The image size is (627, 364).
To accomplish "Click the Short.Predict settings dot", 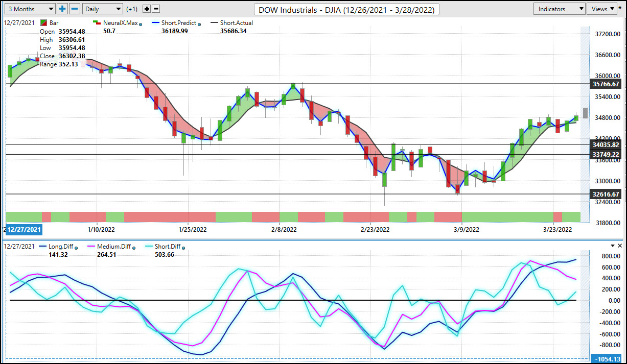I will point(199,24).
